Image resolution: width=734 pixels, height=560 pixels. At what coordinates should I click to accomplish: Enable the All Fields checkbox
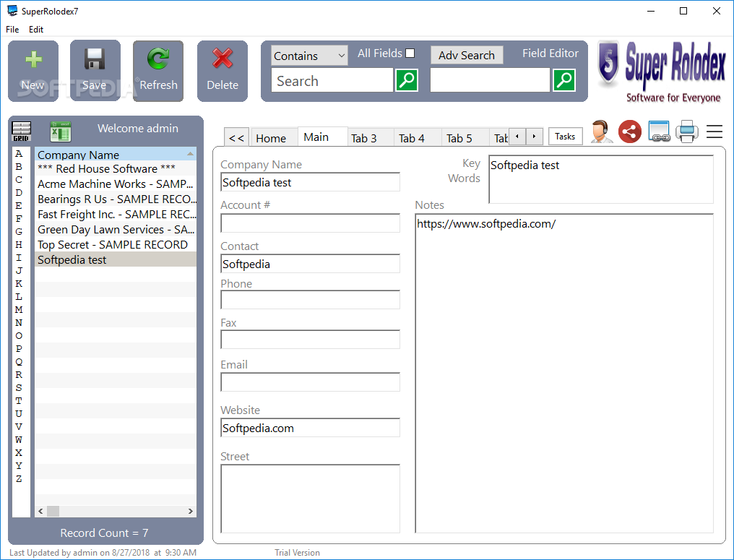[410, 53]
